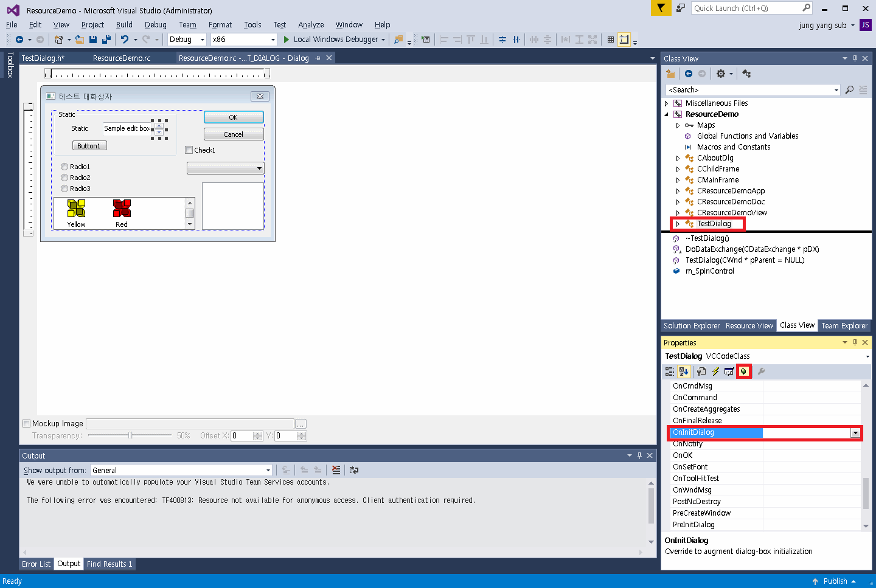
Task: Show Overrides icon in Properties toolbar
Action: tap(743, 372)
